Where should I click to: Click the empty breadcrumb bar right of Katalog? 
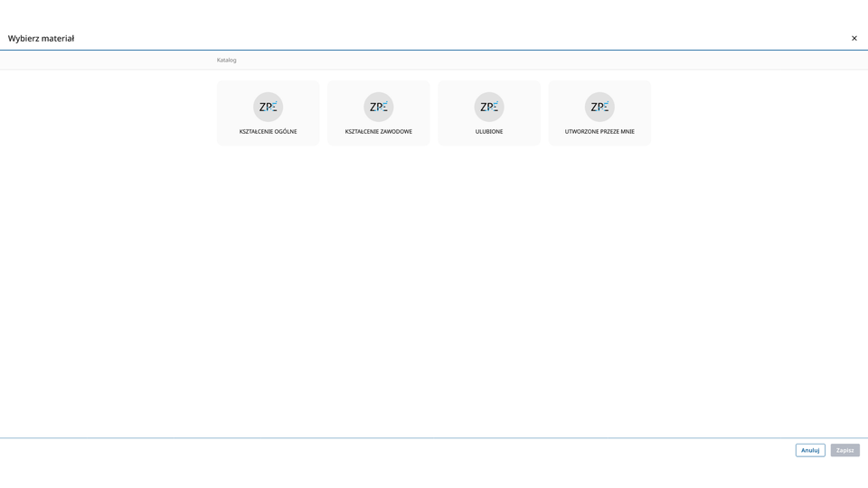[x=542, y=61]
